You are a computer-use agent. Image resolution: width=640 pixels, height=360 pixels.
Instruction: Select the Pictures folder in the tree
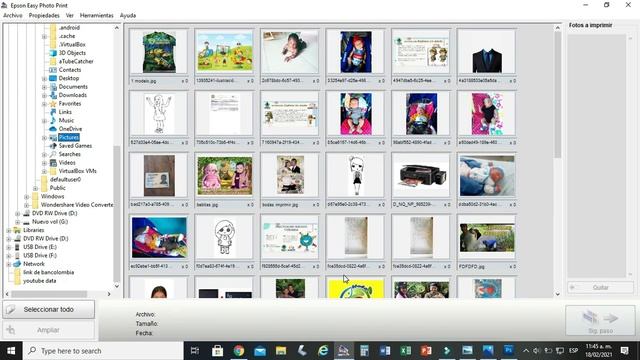pos(69,137)
